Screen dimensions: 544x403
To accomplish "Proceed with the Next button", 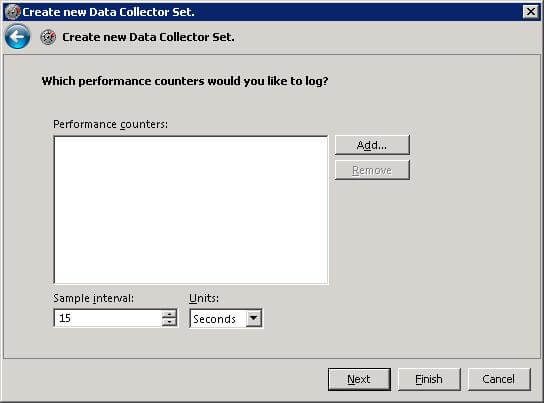I will [x=359, y=379].
